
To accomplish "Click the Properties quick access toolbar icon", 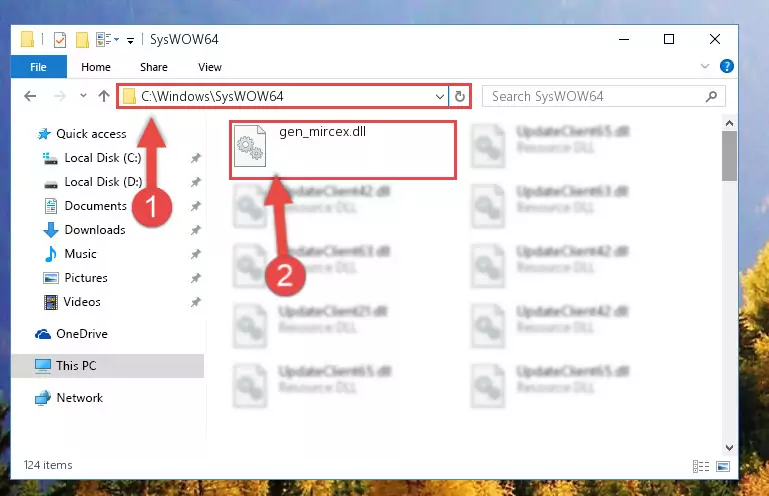I will [x=59, y=39].
